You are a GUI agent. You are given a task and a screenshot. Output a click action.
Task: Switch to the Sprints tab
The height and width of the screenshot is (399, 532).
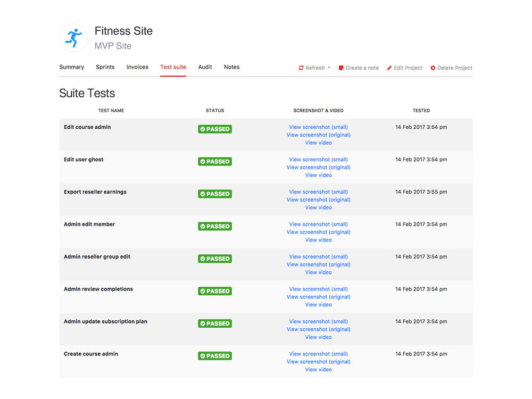105,67
